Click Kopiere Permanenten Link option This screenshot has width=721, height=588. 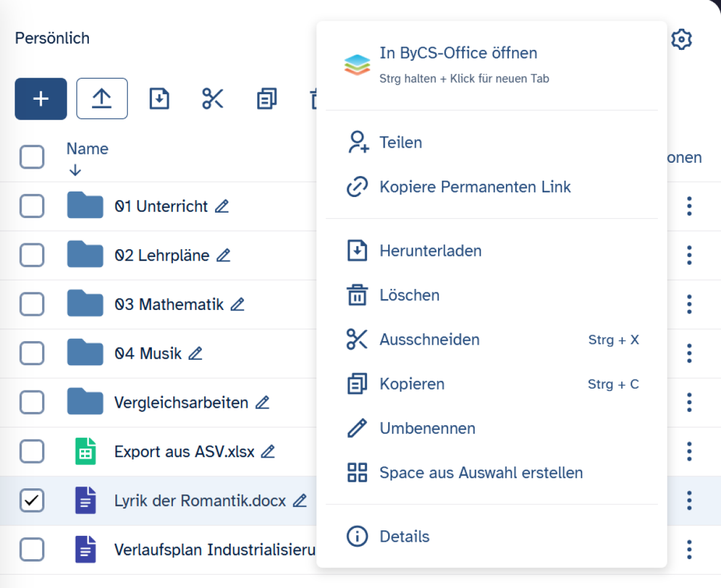(475, 187)
